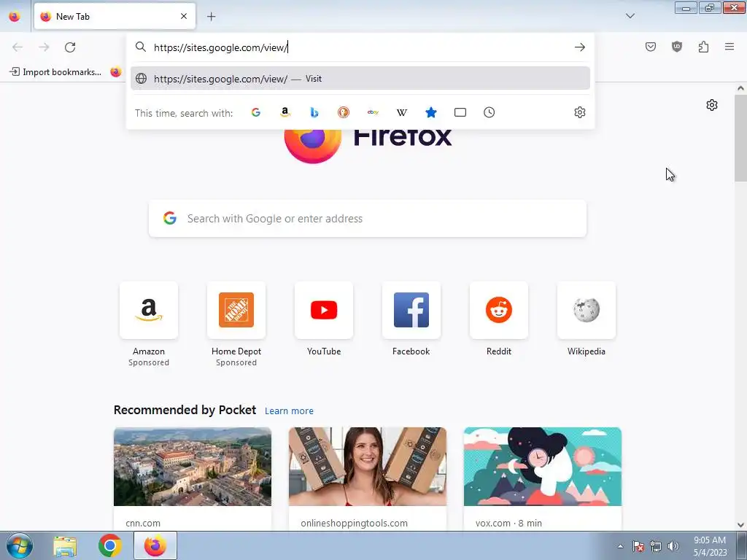The height and width of the screenshot is (560, 747).
Task: Click Import bookmarks in the bookmarks toolbar
Action: (x=55, y=72)
